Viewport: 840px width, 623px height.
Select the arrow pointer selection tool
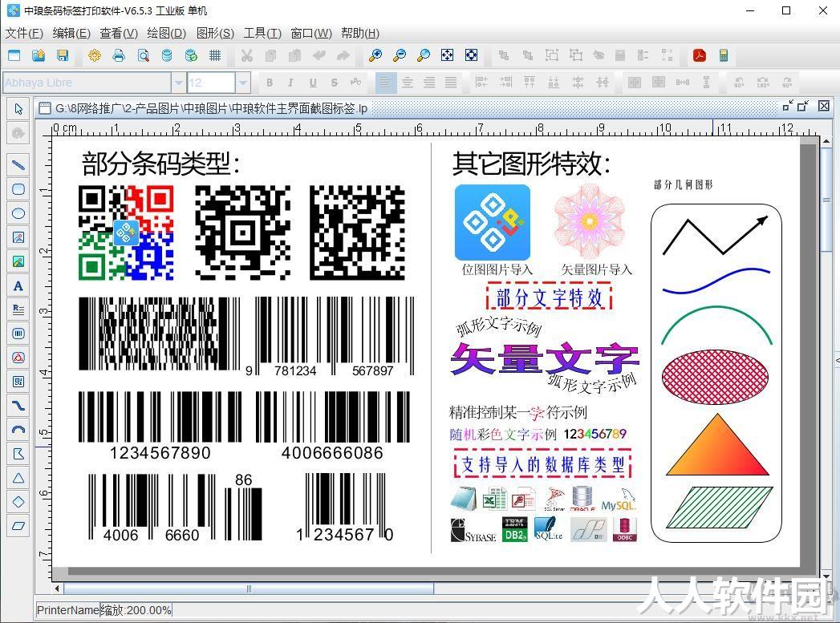click(18, 109)
